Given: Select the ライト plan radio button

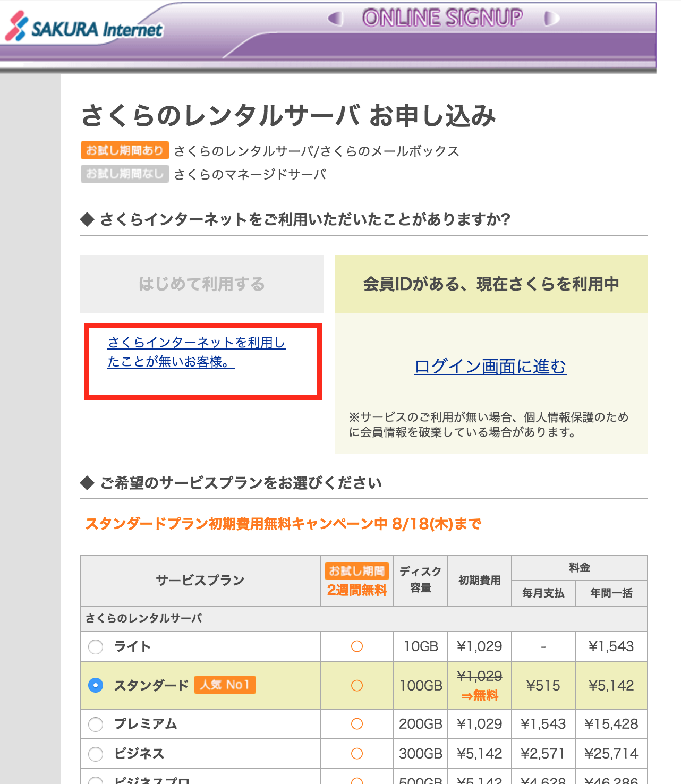Looking at the screenshot, I should [96, 647].
